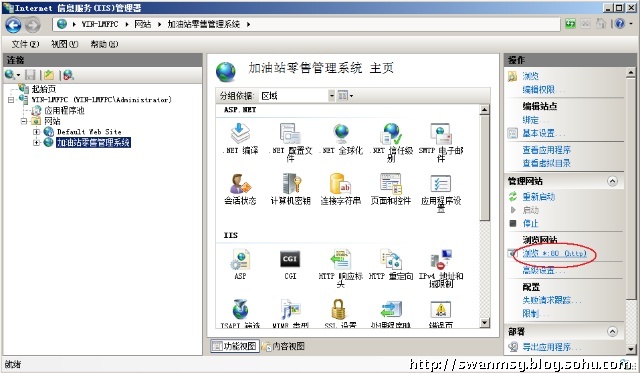The width and height of the screenshot is (640, 373).
Task: Switch to 内容视图 tab
Action: click(x=283, y=346)
